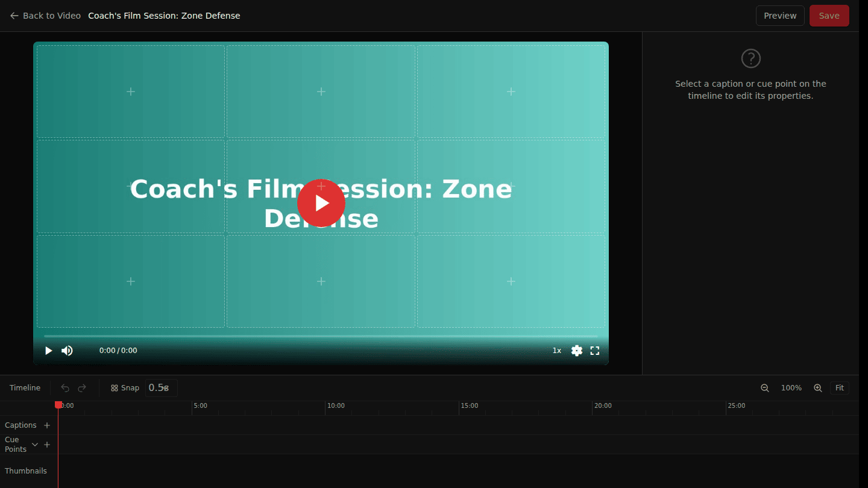Fit the timeline to the window
Screen dimensions: 868x488
[x=840, y=388]
